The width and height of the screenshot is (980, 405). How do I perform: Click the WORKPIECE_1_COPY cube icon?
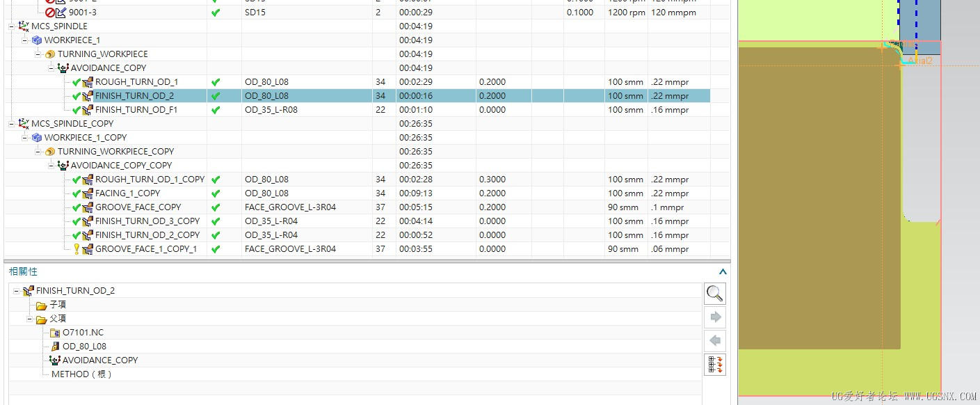coord(37,137)
